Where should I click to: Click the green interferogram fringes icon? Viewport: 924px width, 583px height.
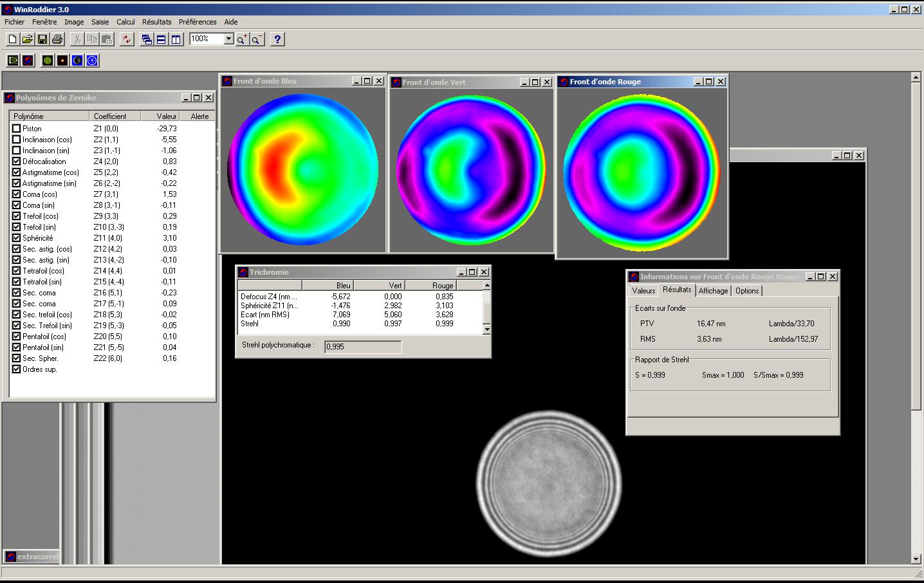[x=47, y=60]
